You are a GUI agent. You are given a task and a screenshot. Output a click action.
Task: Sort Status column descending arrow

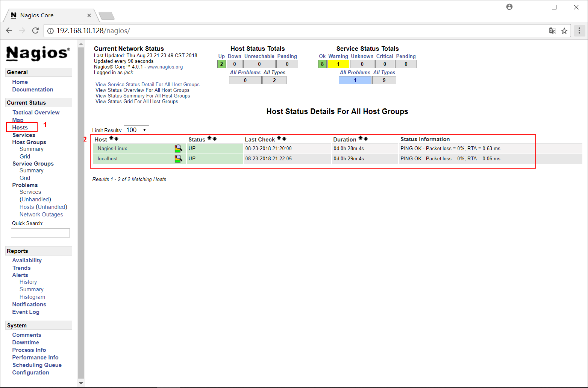(215, 138)
